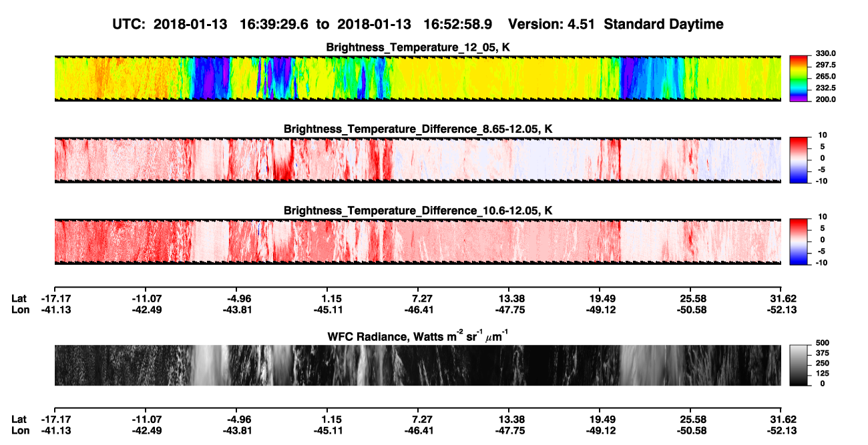The image size is (868, 445).
Task: Click latitude '31.62' under the WFC Radiance strip
Action: pyautogui.click(x=783, y=420)
